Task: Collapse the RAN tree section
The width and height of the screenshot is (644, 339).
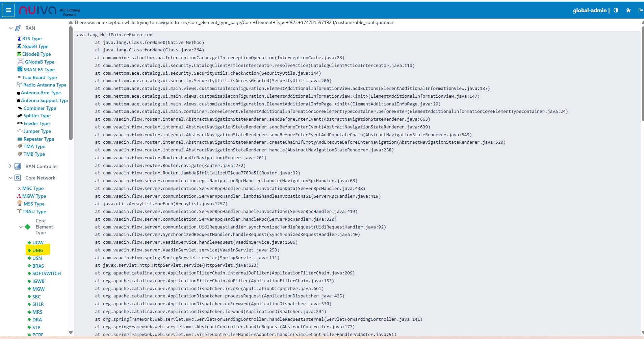Action: point(10,28)
